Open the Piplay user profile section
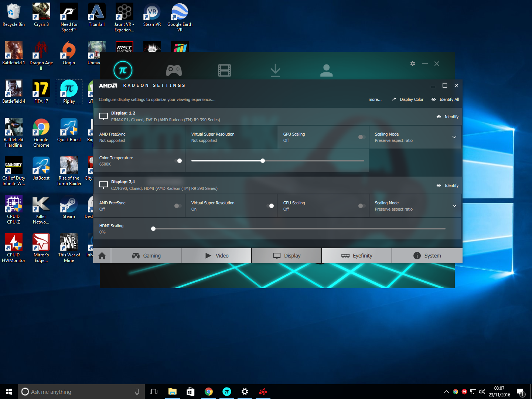The height and width of the screenshot is (399, 532). pyautogui.click(x=327, y=70)
